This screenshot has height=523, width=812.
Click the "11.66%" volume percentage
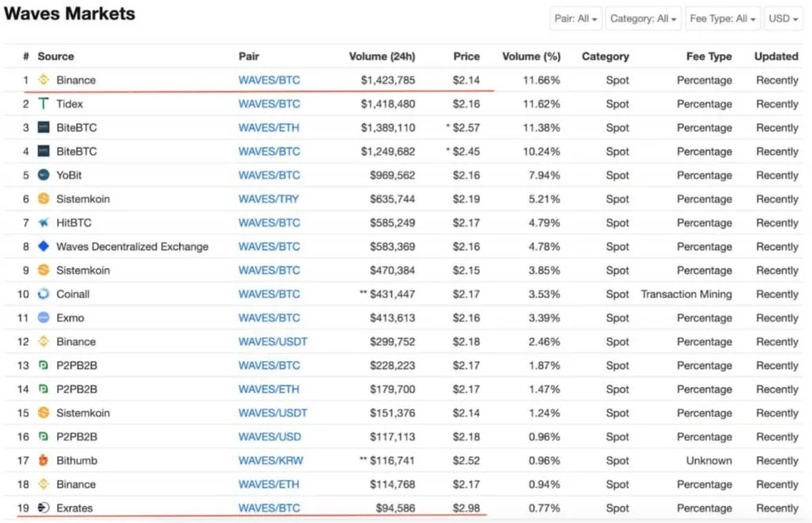(542, 80)
